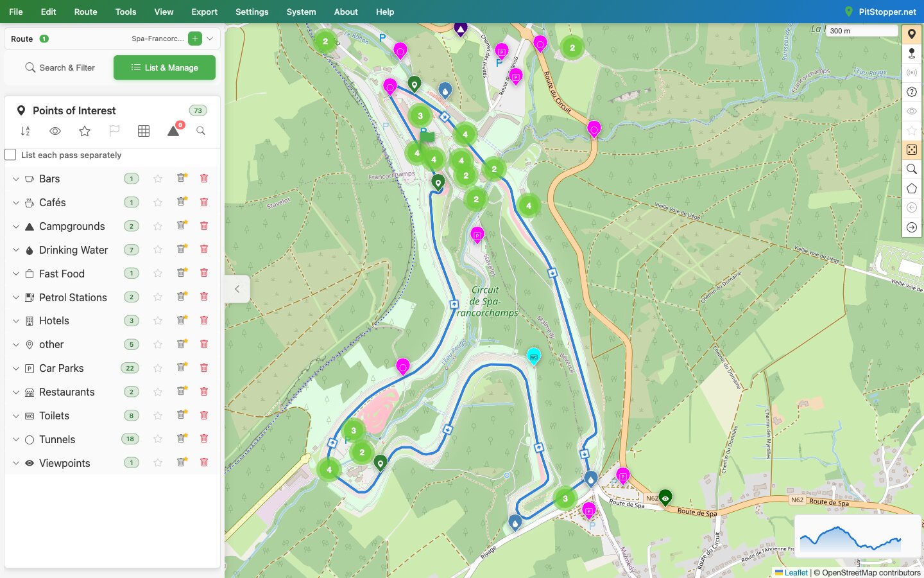Toggle favorite star for Petrol Stations

pyautogui.click(x=158, y=297)
